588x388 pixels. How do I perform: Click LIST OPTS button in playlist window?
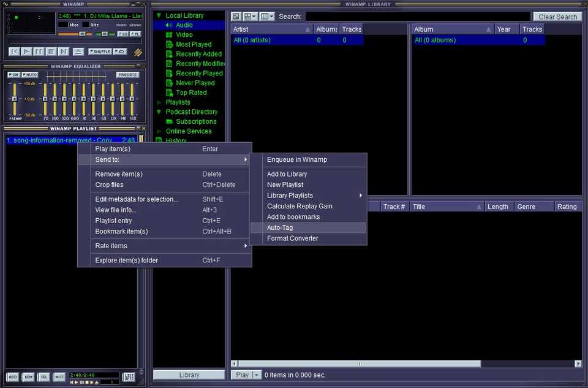(129, 377)
